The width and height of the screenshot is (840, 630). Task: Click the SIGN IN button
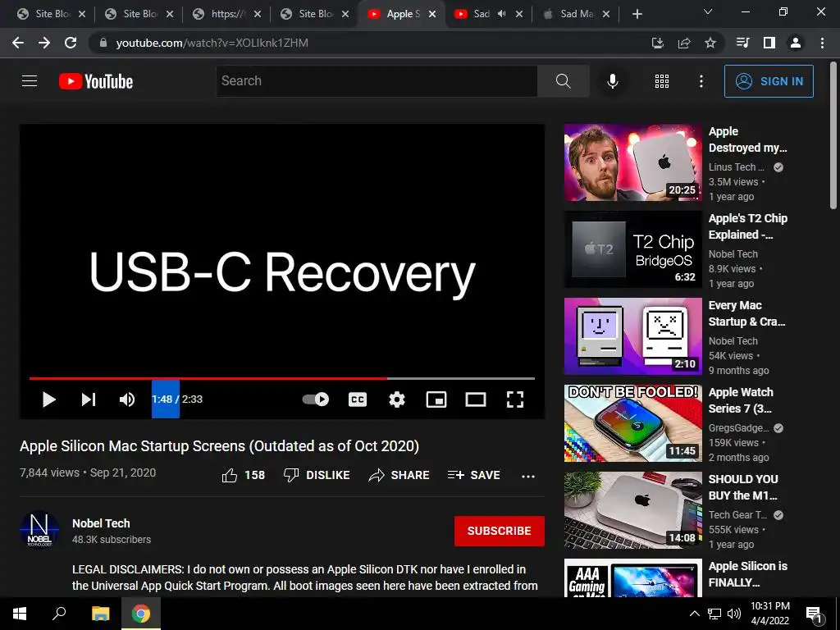(x=769, y=81)
